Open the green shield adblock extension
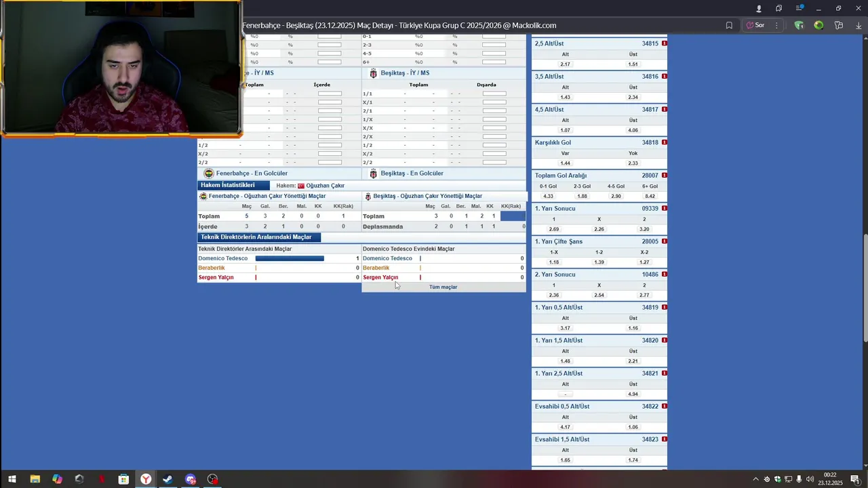 coord(799,25)
